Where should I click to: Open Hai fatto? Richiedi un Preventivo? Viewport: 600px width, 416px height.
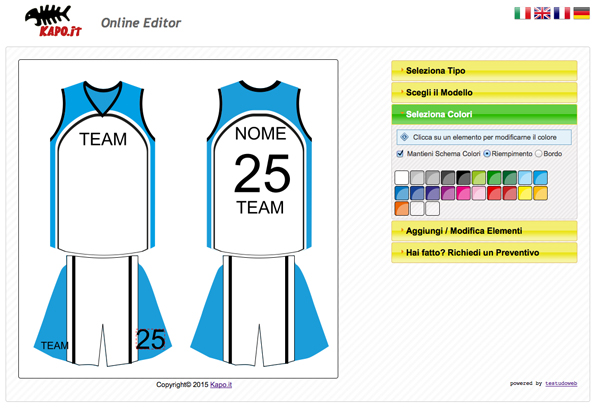point(484,253)
